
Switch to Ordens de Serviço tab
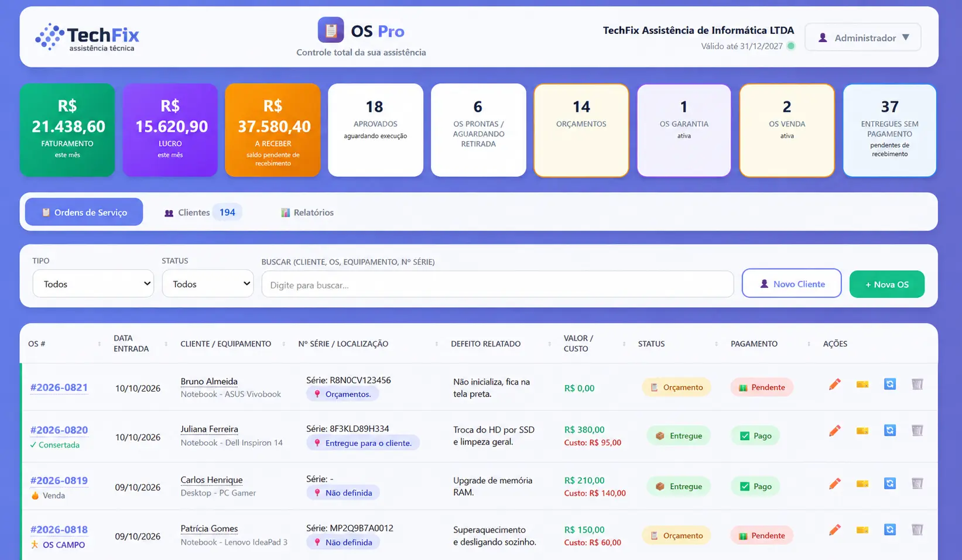coord(84,212)
